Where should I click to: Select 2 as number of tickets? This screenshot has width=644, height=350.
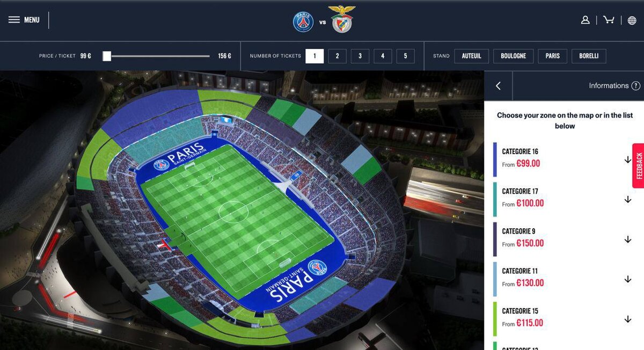337,56
